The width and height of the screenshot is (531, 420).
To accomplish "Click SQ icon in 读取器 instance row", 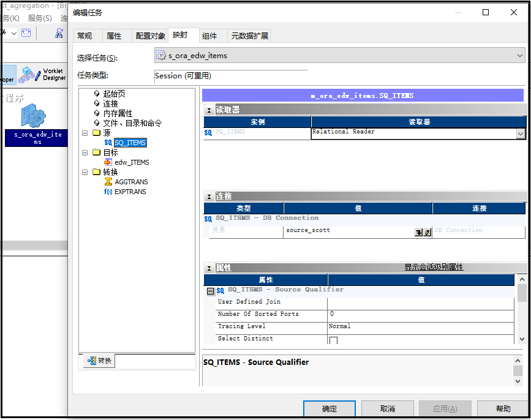I will coord(208,133).
